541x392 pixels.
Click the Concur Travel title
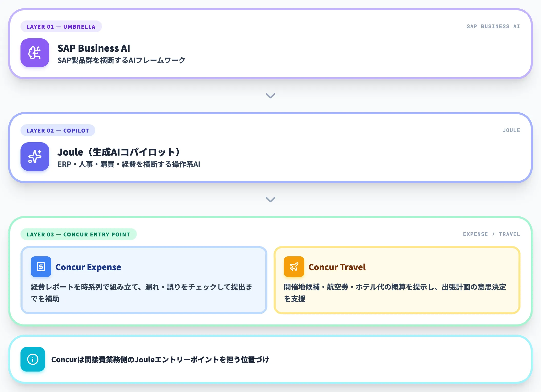tap(337, 267)
